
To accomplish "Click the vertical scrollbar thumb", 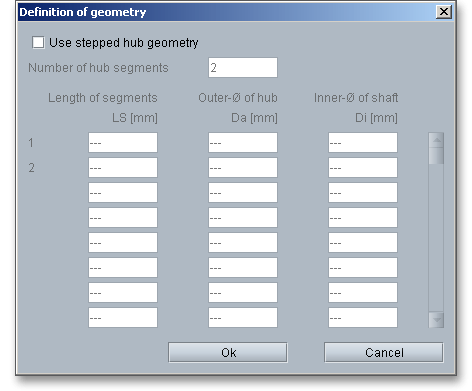I will click(x=436, y=156).
